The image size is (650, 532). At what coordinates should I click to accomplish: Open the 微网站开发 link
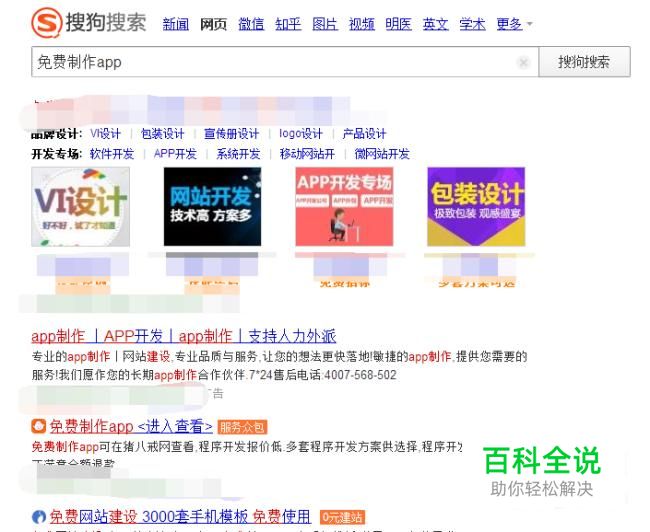tap(382, 154)
